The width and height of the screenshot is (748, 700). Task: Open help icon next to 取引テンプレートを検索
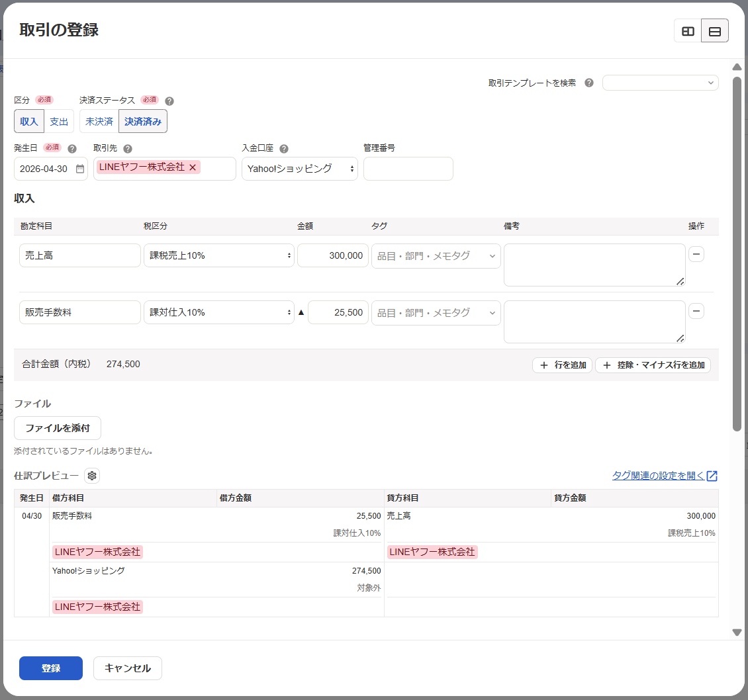tap(589, 83)
